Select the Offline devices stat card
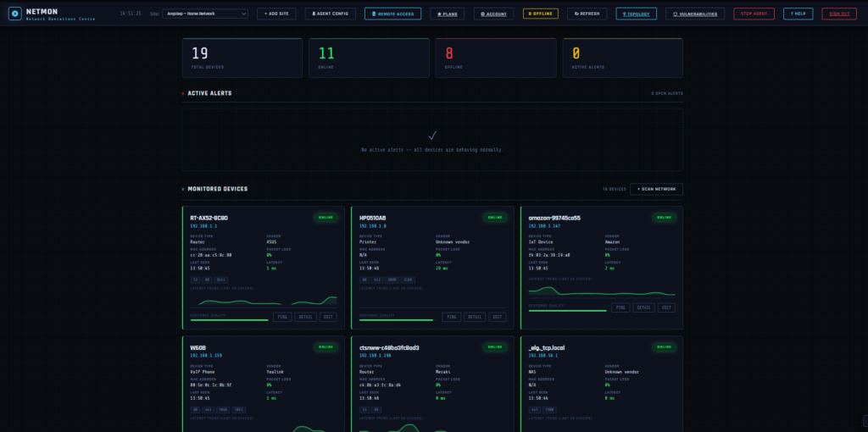The width and height of the screenshot is (868, 432). tap(495, 58)
